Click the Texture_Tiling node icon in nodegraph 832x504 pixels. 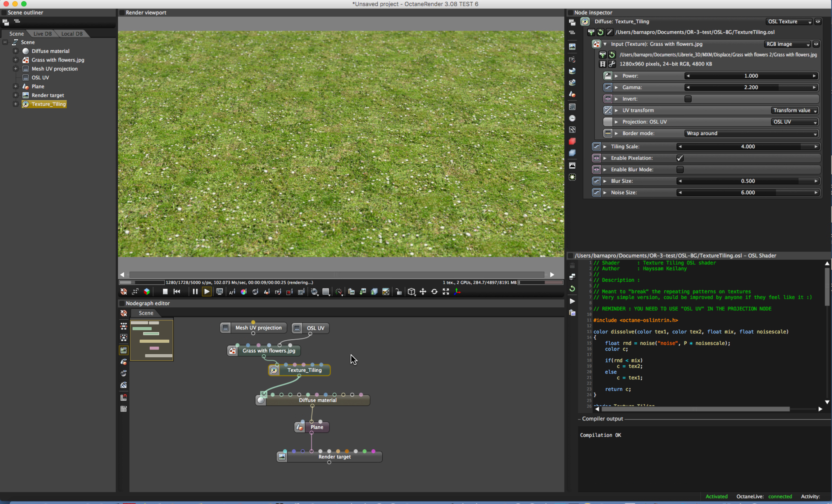pyautogui.click(x=274, y=370)
